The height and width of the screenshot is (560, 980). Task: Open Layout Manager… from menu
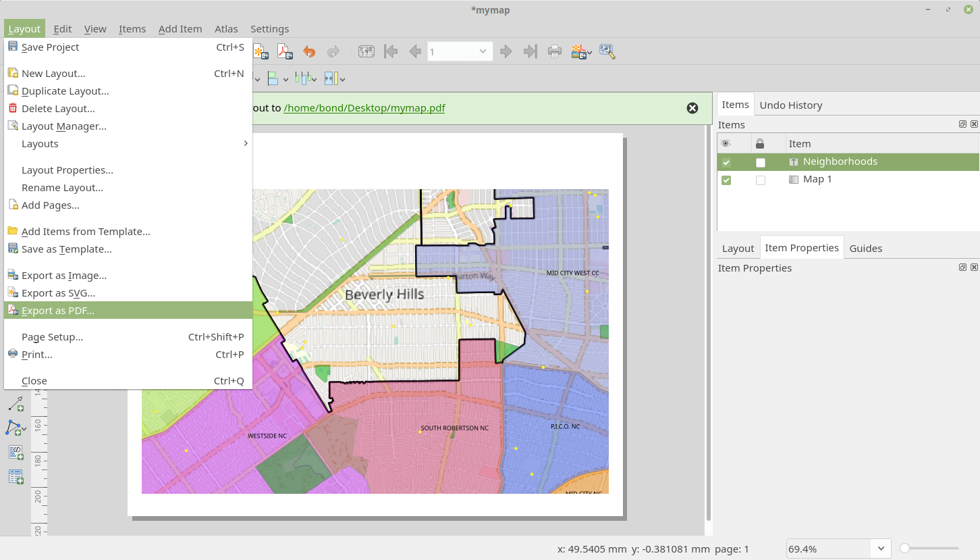coord(128,126)
